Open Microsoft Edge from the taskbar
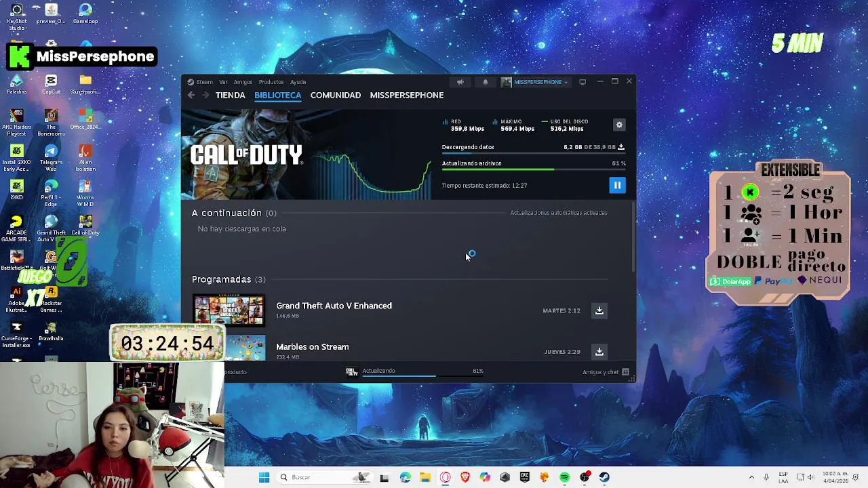This screenshot has height=488, width=868. [x=405, y=477]
